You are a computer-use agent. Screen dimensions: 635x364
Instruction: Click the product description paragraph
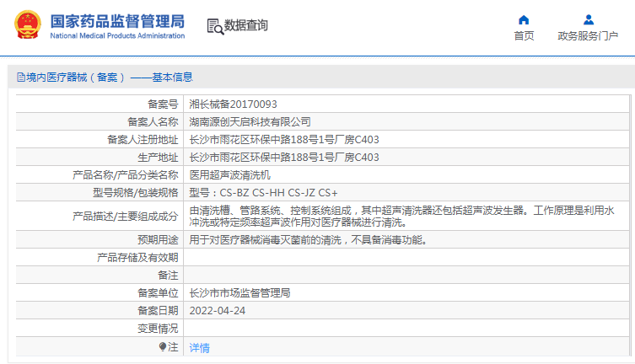pyautogui.click(x=401, y=217)
